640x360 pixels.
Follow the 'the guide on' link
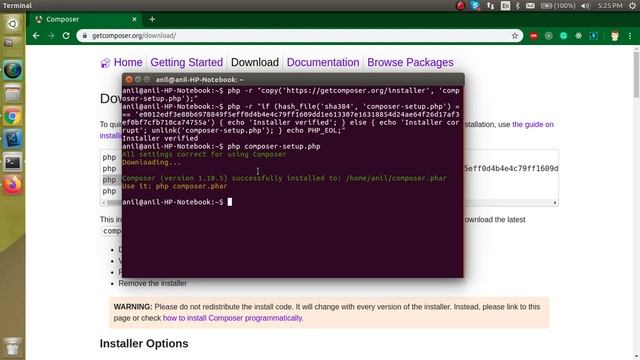click(x=533, y=124)
